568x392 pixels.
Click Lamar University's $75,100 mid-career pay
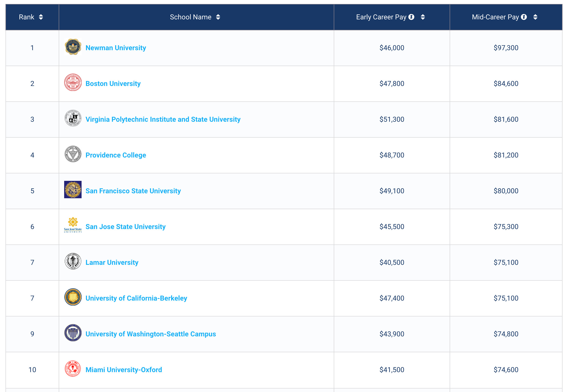pos(506,263)
